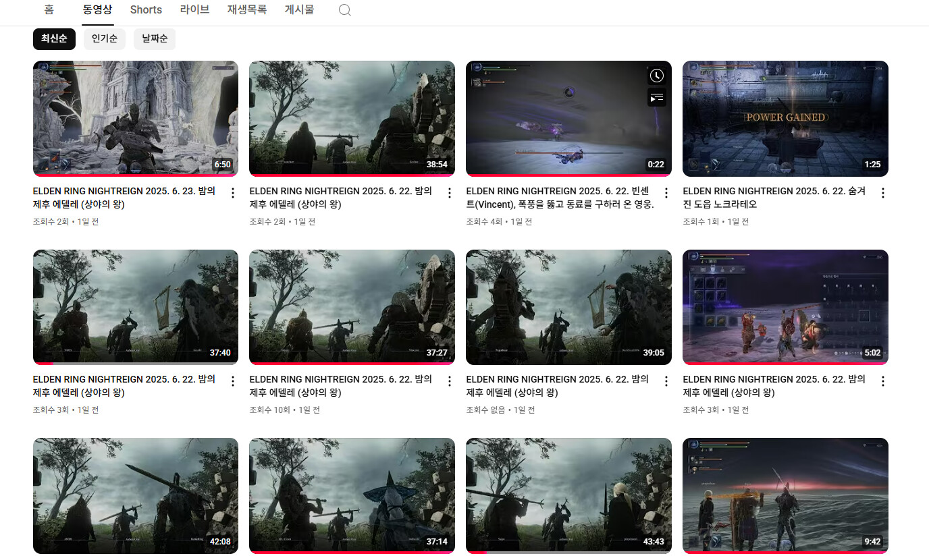Image resolution: width=929 pixels, height=560 pixels.
Task: Add the 0:22 Vincent video to queue
Action: click(656, 98)
